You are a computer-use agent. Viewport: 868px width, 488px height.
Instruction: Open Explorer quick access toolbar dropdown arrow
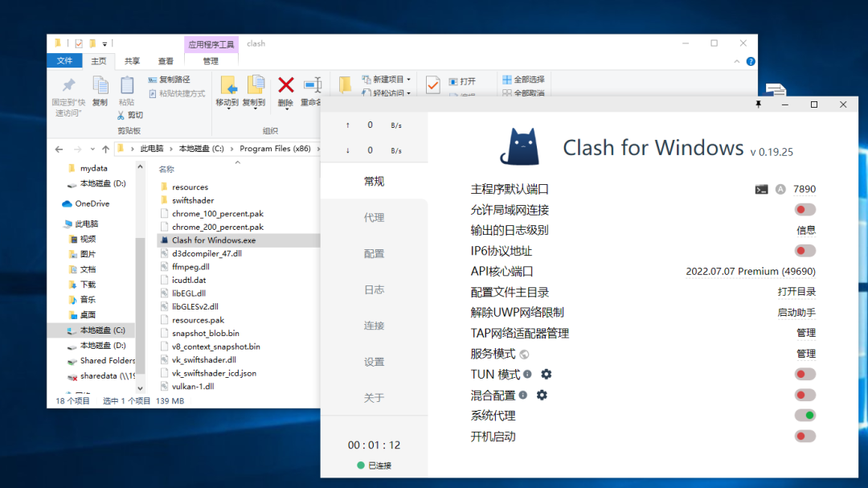(104, 43)
